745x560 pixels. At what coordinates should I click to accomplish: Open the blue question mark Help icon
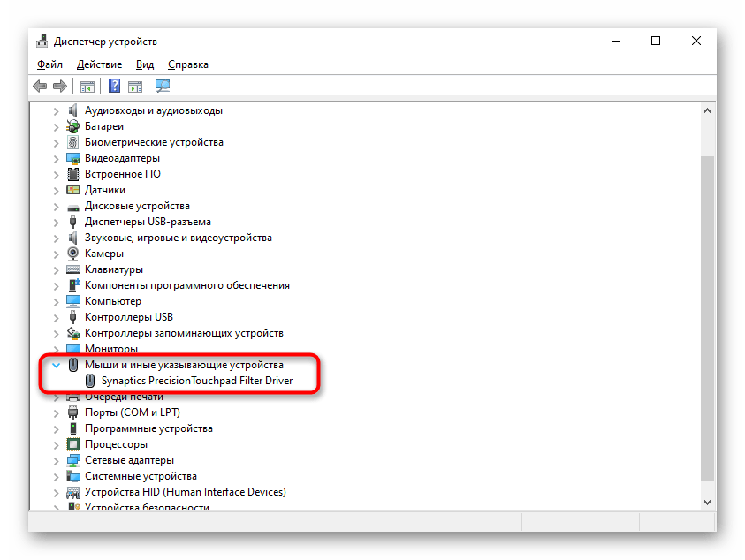pos(115,86)
